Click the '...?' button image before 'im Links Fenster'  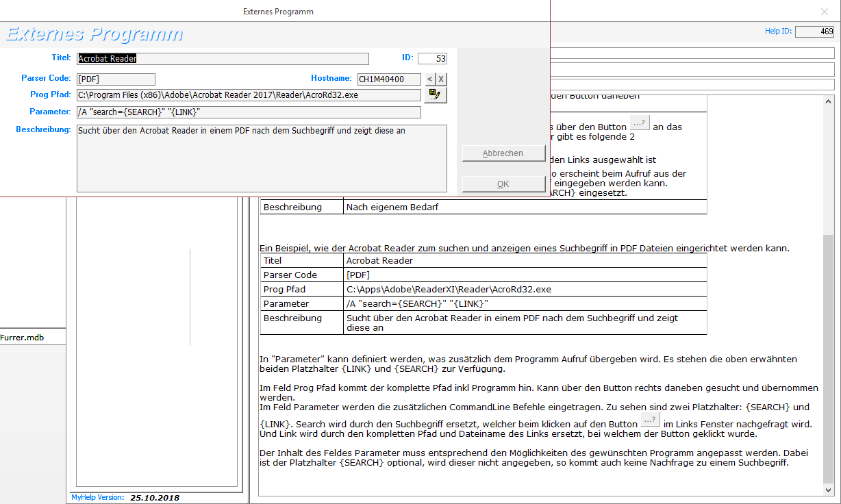pyautogui.click(x=650, y=420)
